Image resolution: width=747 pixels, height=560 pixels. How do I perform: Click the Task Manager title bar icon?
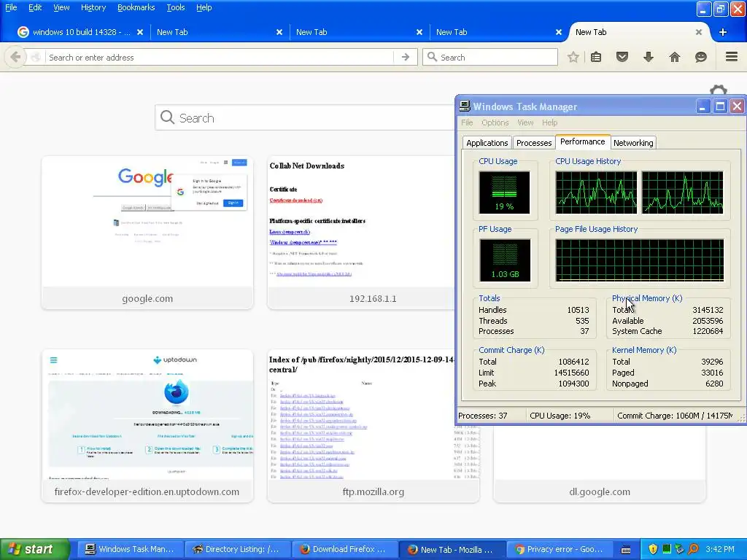(465, 106)
